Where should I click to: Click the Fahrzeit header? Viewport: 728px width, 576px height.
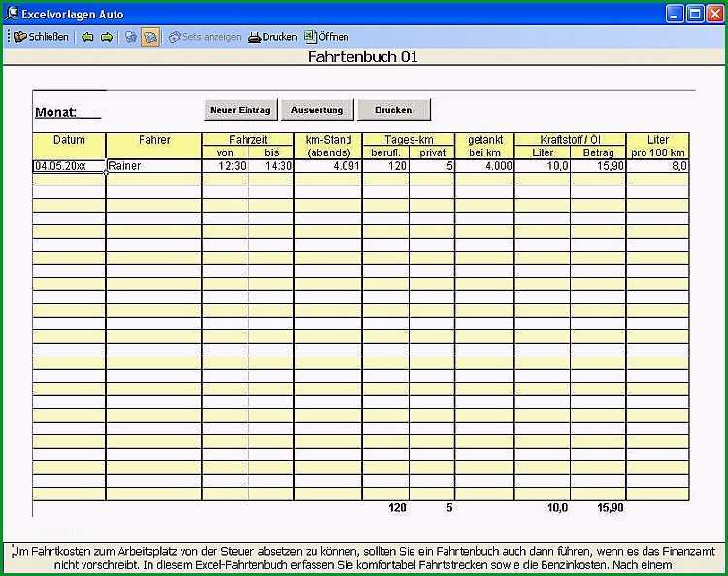pos(248,139)
